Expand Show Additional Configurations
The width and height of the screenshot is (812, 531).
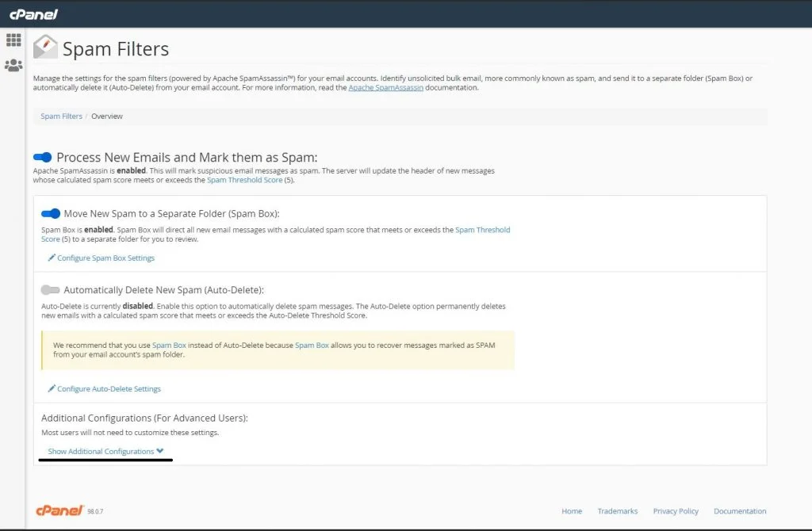pos(105,451)
